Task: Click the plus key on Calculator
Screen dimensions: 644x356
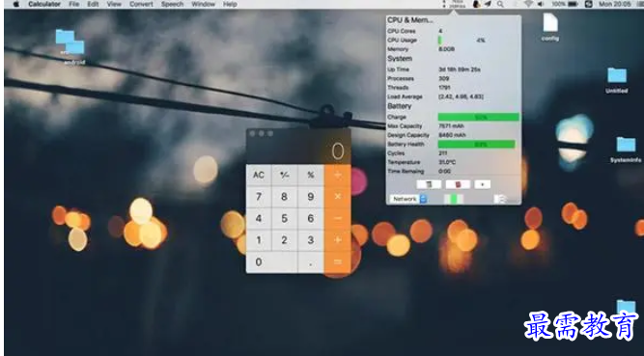Action: click(338, 240)
